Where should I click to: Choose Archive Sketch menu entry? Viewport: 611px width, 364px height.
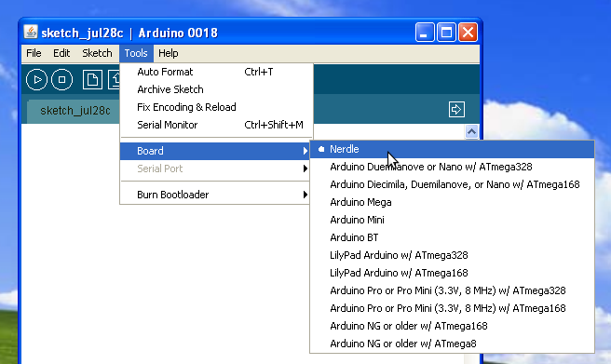point(217,89)
